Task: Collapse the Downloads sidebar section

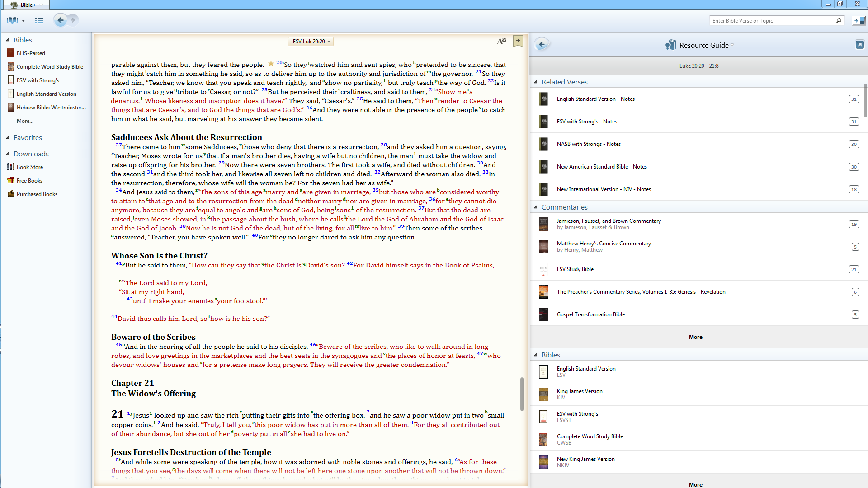Action: click(x=8, y=154)
